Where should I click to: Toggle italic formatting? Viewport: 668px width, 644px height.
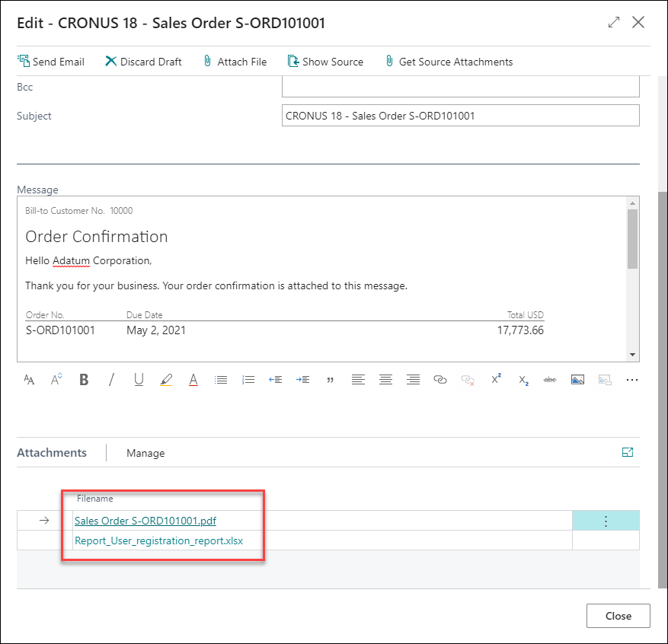pyautogui.click(x=111, y=380)
